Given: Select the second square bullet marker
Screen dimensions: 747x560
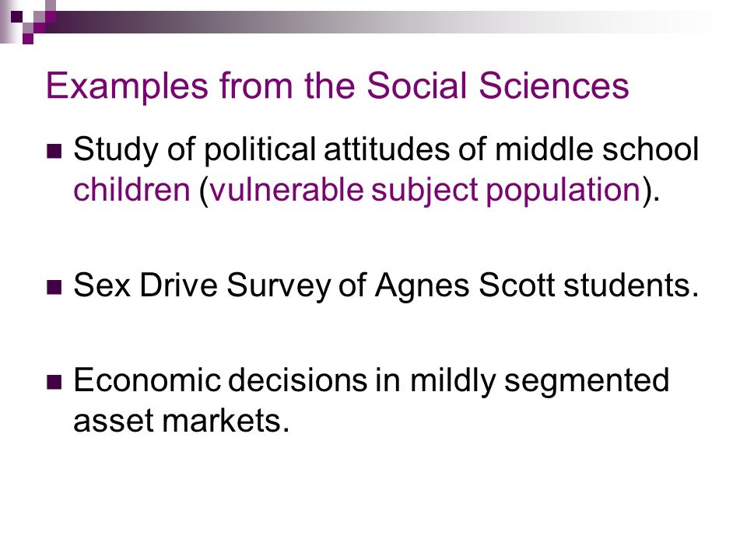Looking at the screenshot, I should click(54, 287).
